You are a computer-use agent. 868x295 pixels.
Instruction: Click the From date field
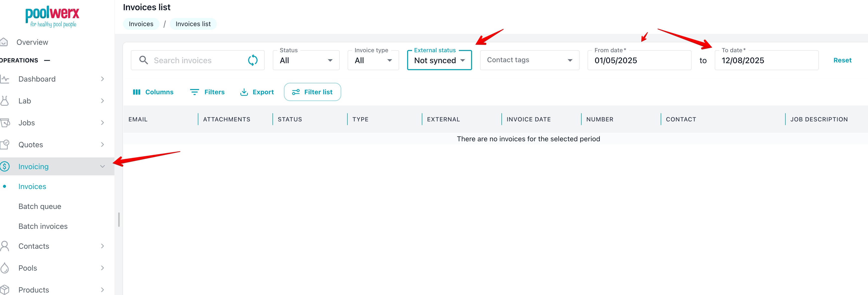(639, 60)
